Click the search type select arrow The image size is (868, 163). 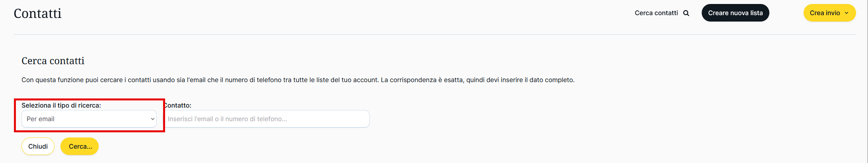(152, 119)
